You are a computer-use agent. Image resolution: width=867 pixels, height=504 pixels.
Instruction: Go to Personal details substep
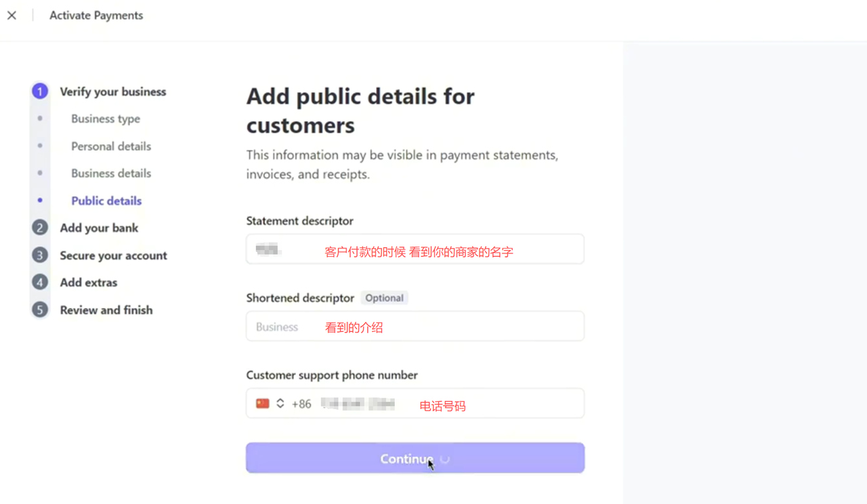(x=111, y=146)
